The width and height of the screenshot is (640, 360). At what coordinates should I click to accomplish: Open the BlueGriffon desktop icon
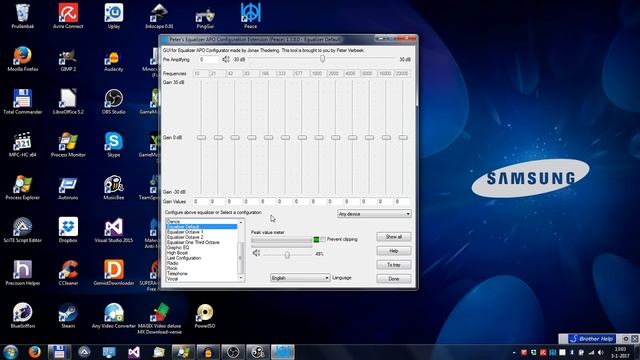[22, 316]
